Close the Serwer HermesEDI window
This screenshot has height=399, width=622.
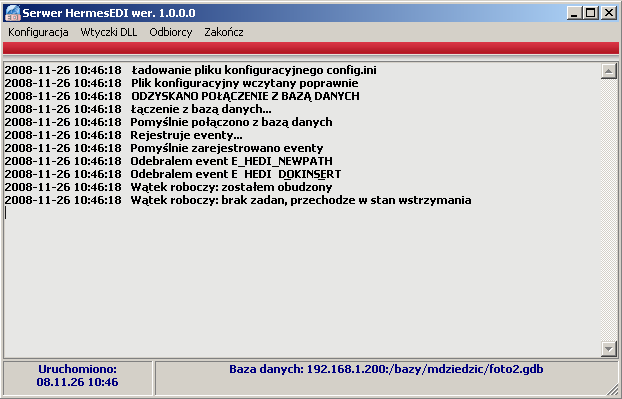pyautogui.click(x=609, y=13)
